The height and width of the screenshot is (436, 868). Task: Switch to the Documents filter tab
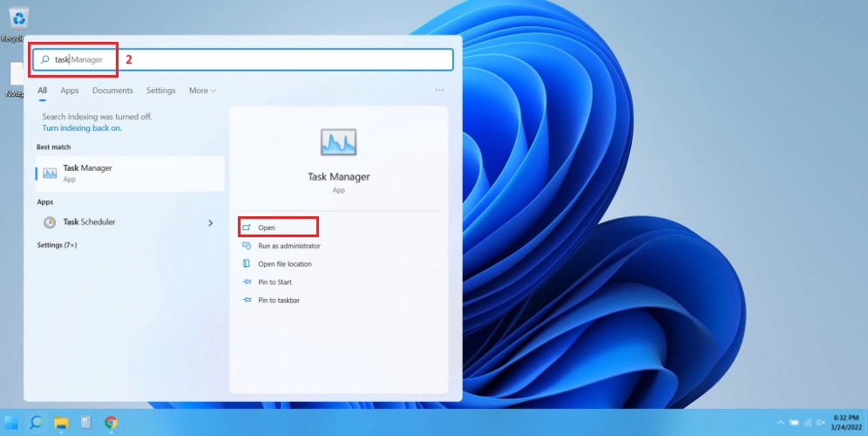click(x=112, y=91)
